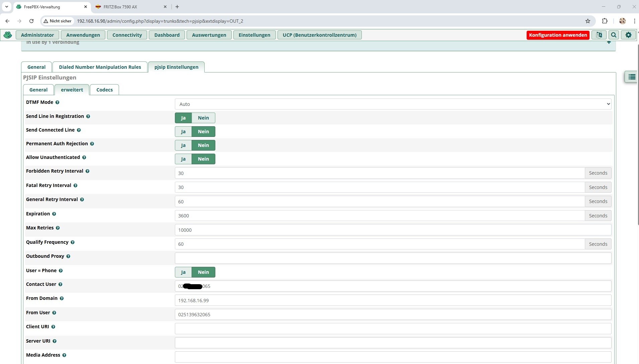This screenshot has height=364, width=639.
Task: Show help for DTMF Mode
Action: (57, 103)
